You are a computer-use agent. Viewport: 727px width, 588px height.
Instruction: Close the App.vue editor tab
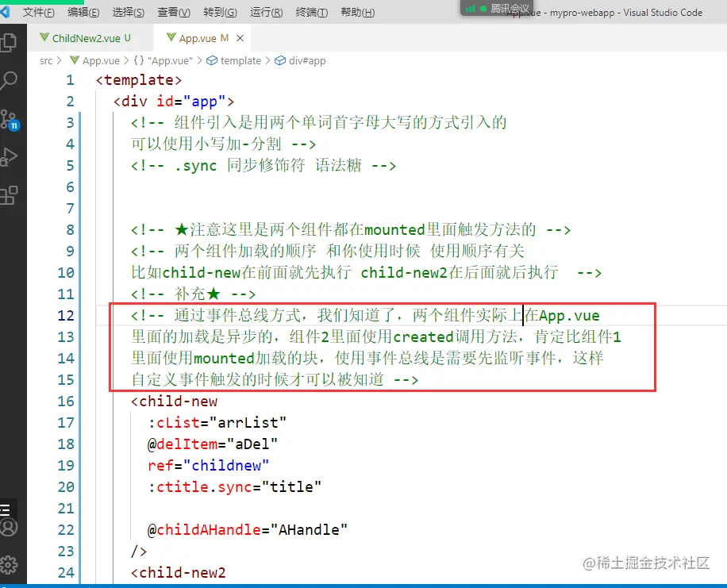click(x=241, y=37)
